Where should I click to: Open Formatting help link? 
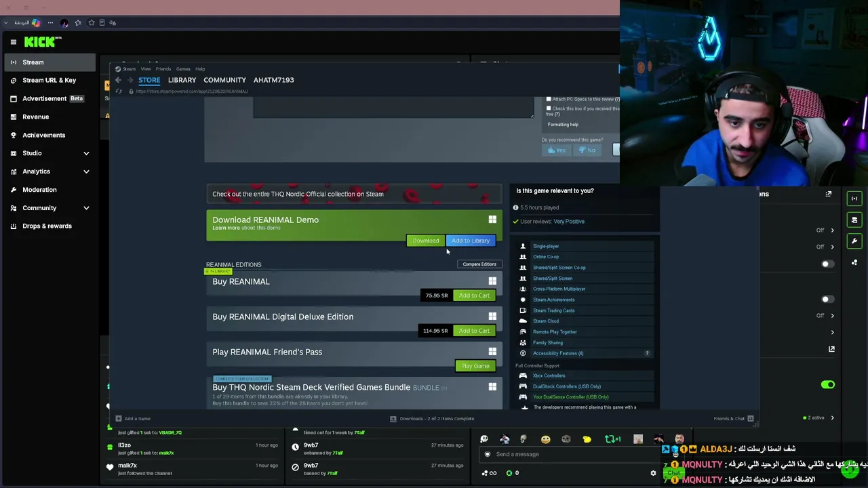tap(563, 125)
